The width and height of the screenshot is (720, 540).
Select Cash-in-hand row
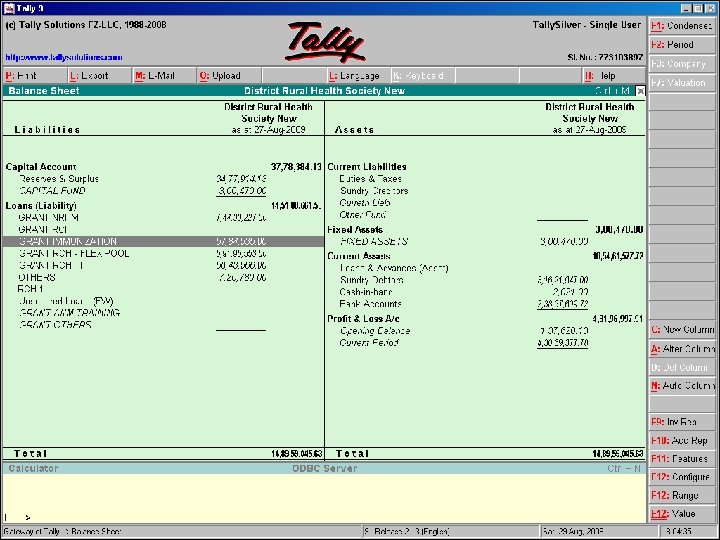point(366,292)
